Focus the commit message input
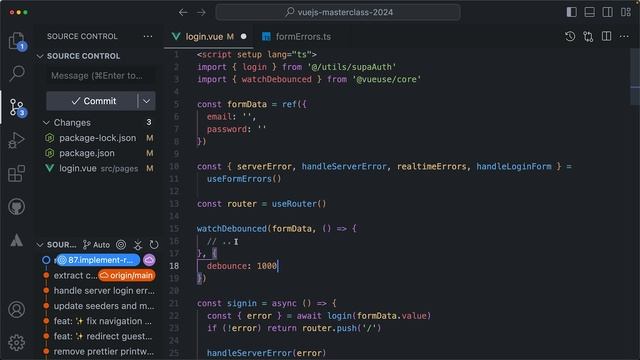640x360 pixels. coord(101,76)
